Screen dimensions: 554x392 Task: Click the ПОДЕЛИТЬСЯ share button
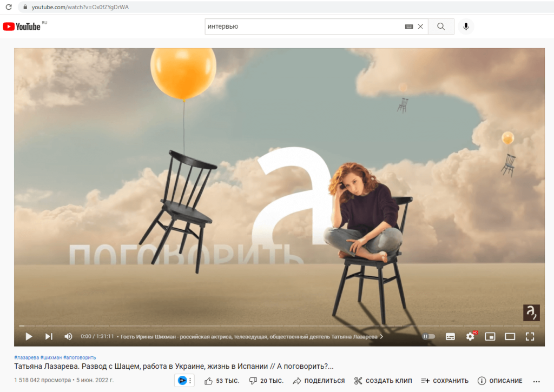318,380
